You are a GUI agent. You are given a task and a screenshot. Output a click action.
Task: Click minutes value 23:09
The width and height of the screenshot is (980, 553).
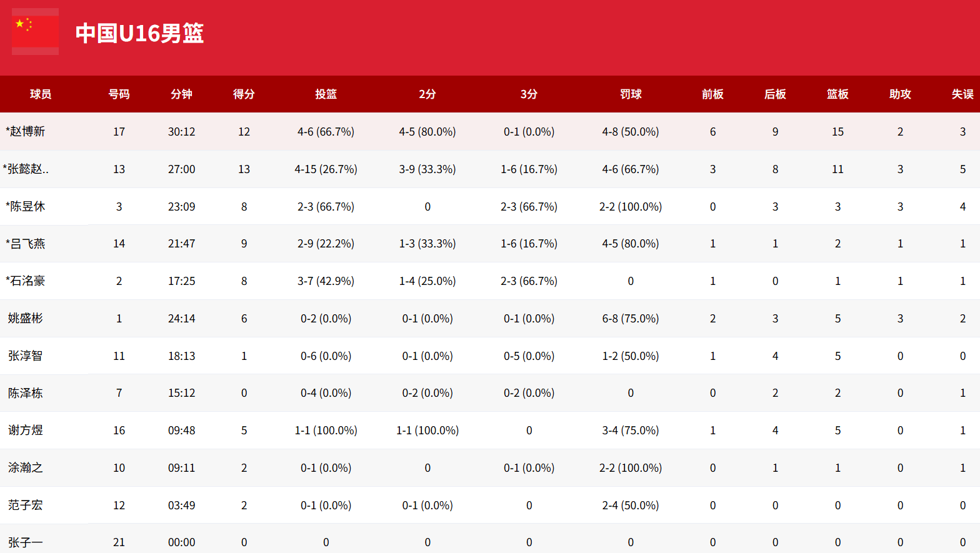click(181, 207)
